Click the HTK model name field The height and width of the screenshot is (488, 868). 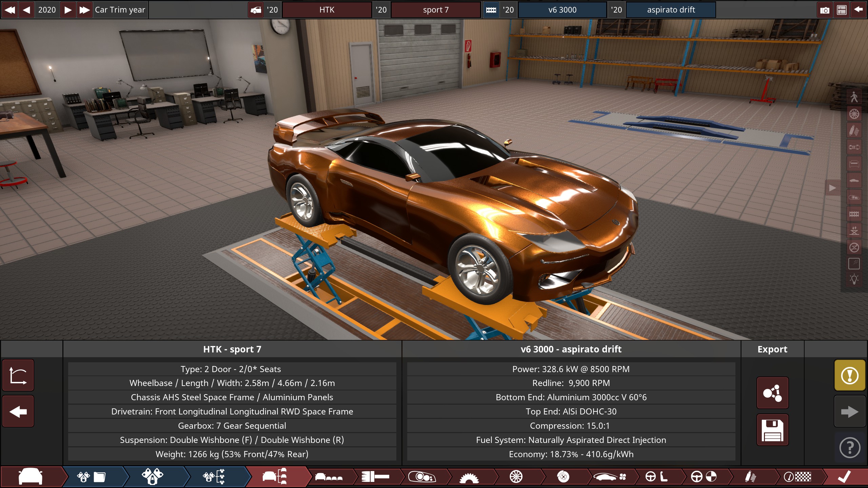[327, 10]
